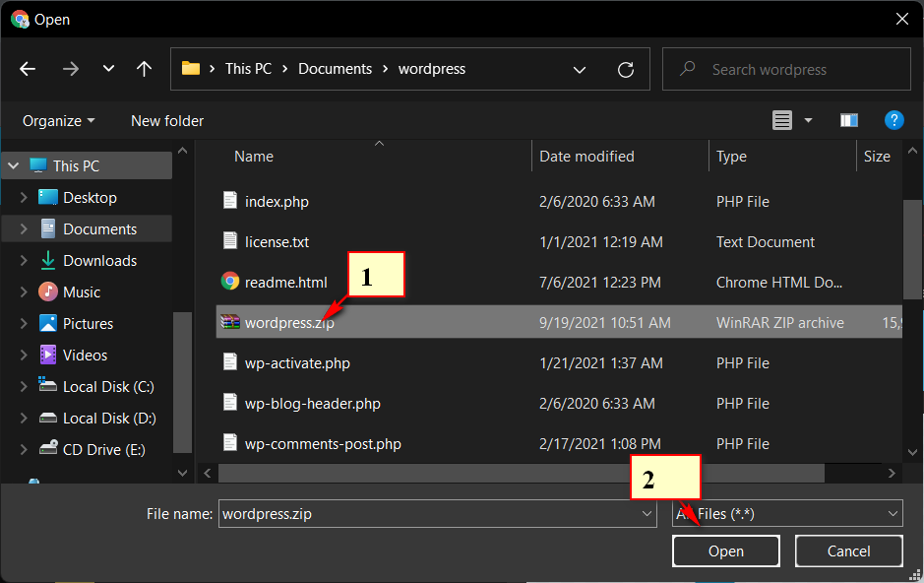Expand the Downloads tree node
The height and width of the screenshot is (583, 924).
[x=24, y=261]
